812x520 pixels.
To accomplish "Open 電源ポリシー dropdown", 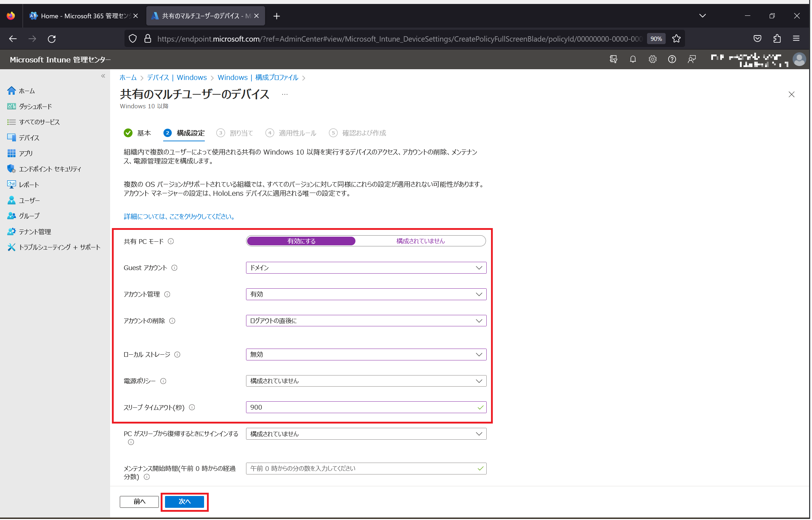I will point(367,382).
